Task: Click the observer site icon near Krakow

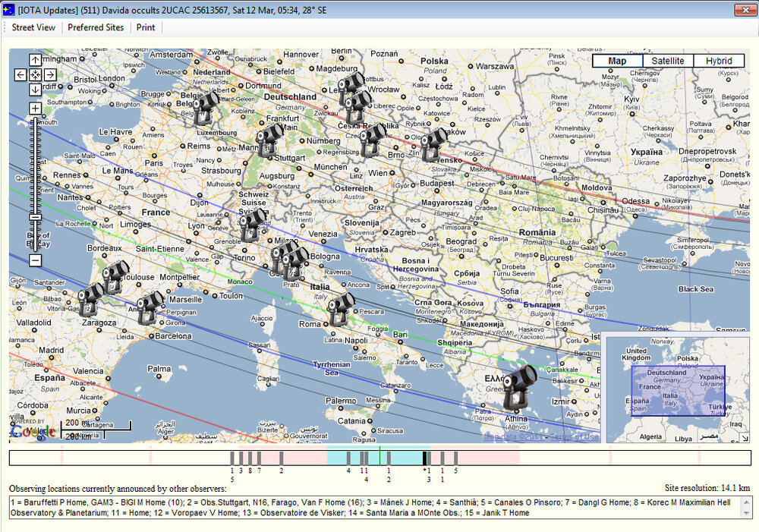Action: (x=434, y=140)
